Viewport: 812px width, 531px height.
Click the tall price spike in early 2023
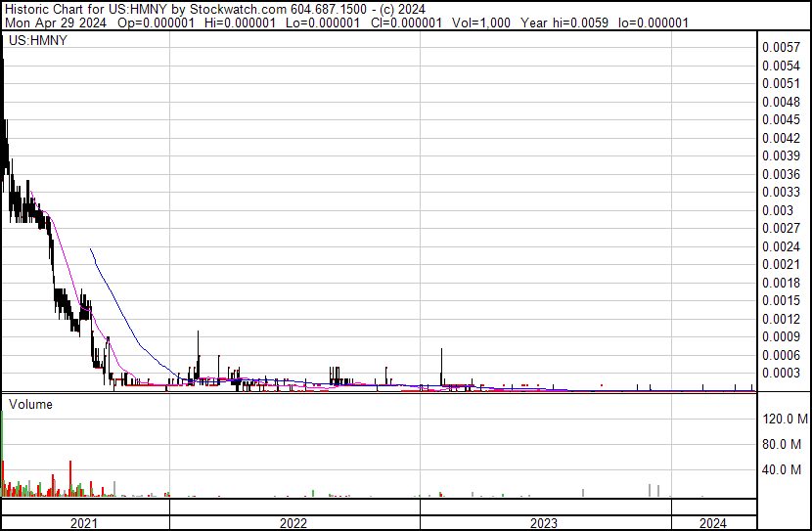click(442, 350)
